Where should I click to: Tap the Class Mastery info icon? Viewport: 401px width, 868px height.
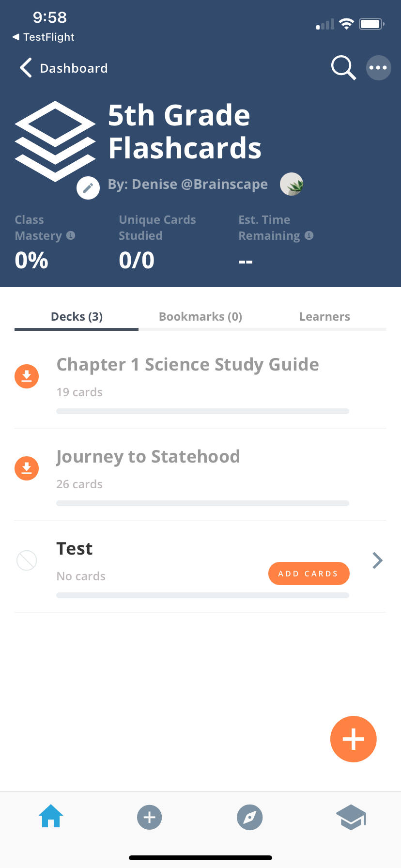(71, 235)
